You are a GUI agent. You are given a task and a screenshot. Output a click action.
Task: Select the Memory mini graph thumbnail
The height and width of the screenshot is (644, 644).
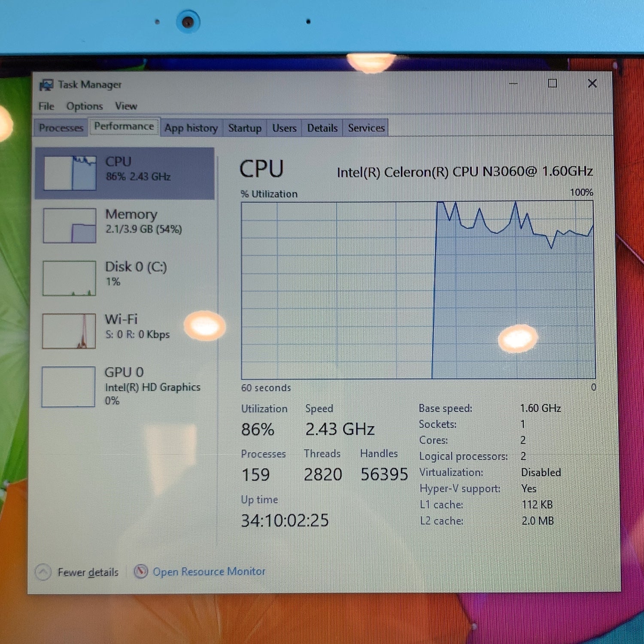click(70, 226)
